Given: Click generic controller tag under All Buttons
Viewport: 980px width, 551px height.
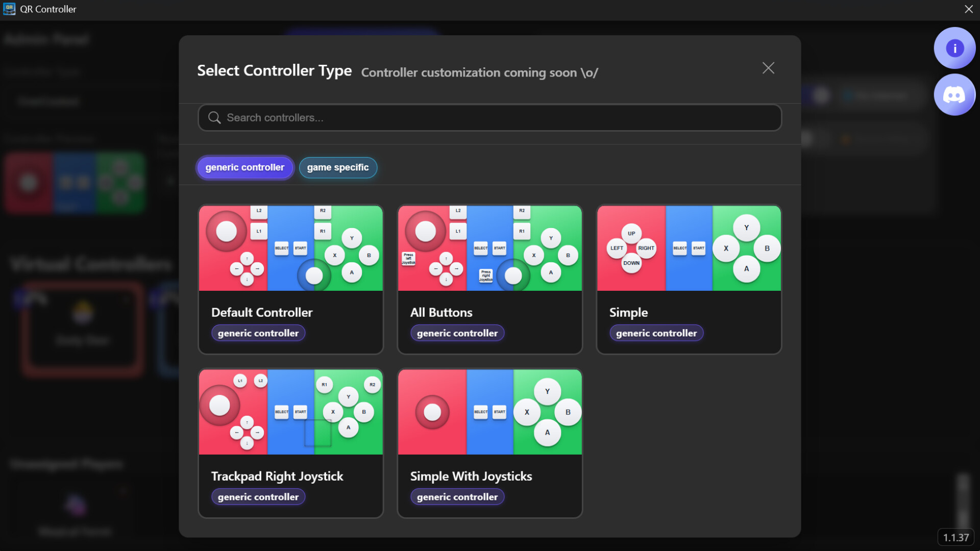Looking at the screenshot, I should (457, 333).
